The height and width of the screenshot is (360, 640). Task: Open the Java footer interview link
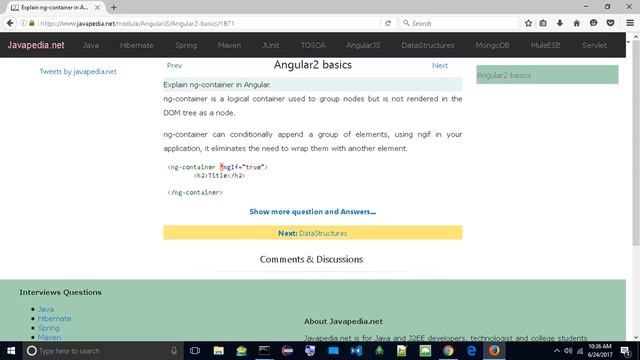tap(46, 309)
